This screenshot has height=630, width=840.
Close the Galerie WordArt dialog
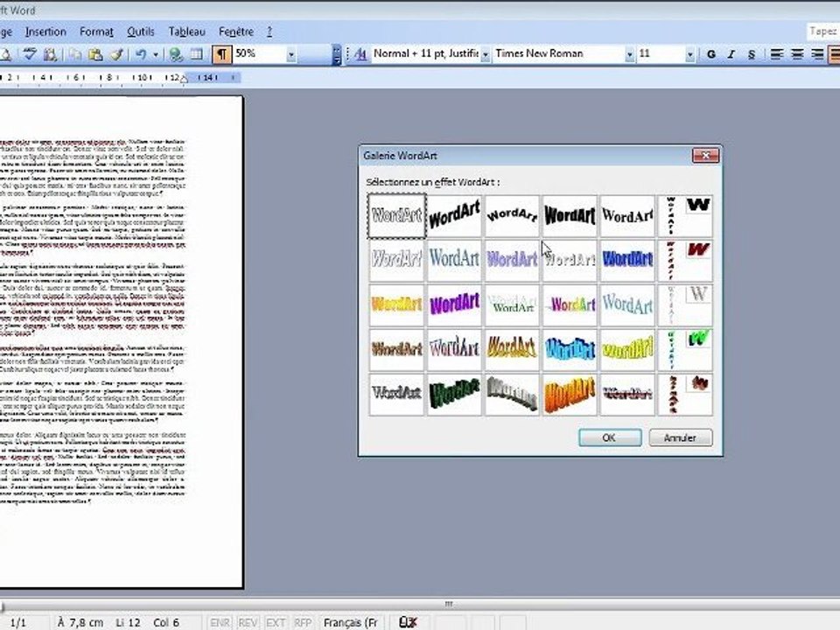pyautogui.click(x=705, y=156)
